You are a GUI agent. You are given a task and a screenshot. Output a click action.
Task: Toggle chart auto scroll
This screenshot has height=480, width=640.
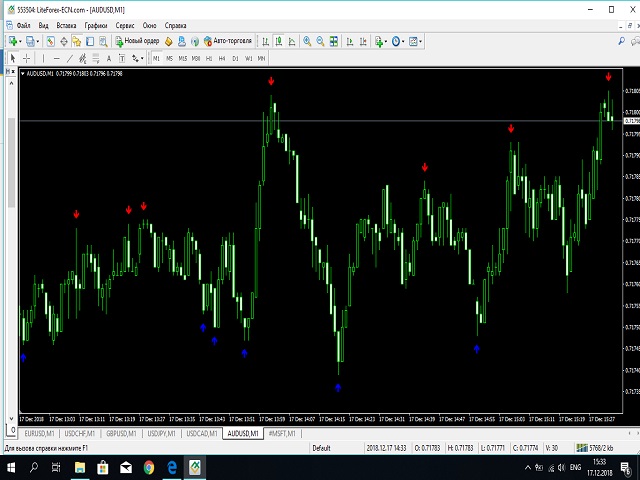click(x=350, y=41)
